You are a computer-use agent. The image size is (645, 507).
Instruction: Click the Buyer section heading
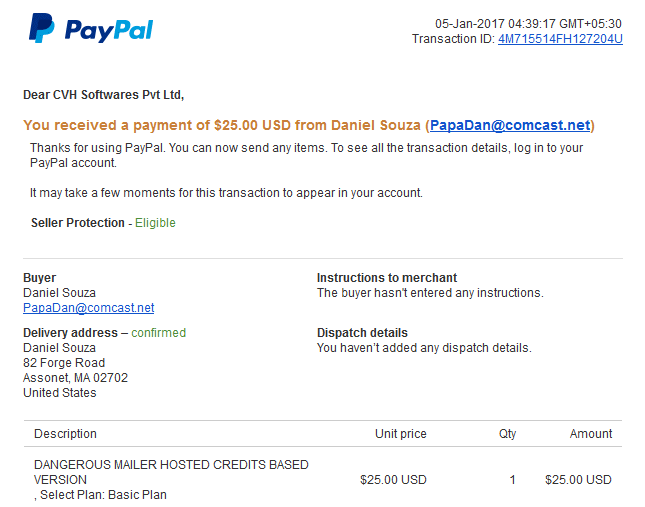coord(39,278)
